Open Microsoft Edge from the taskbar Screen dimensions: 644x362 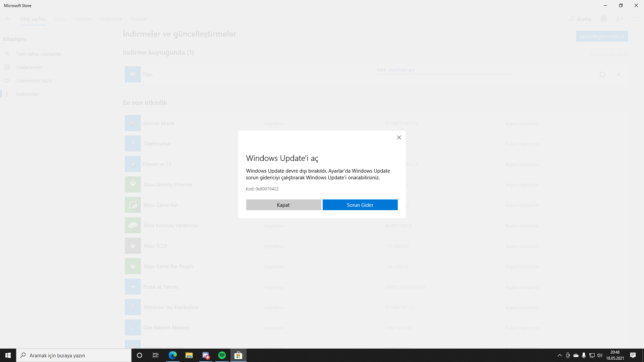(173, 355)
